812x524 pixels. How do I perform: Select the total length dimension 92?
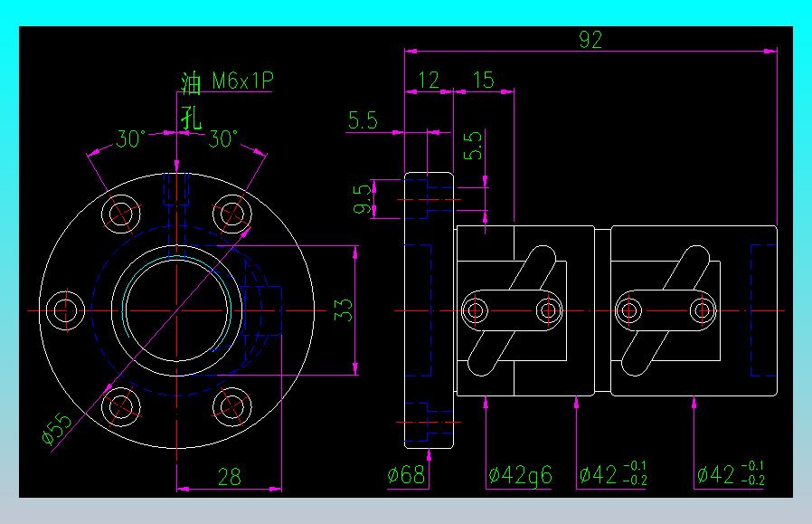click(590, 40)
